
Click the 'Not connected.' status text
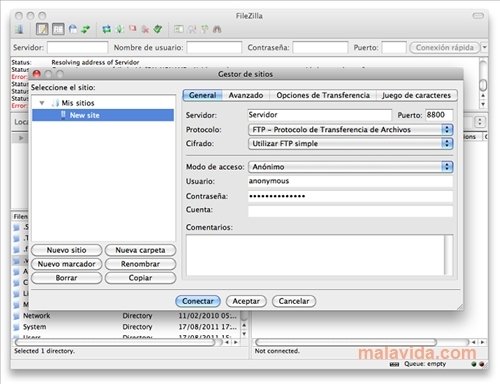[277, 351]
